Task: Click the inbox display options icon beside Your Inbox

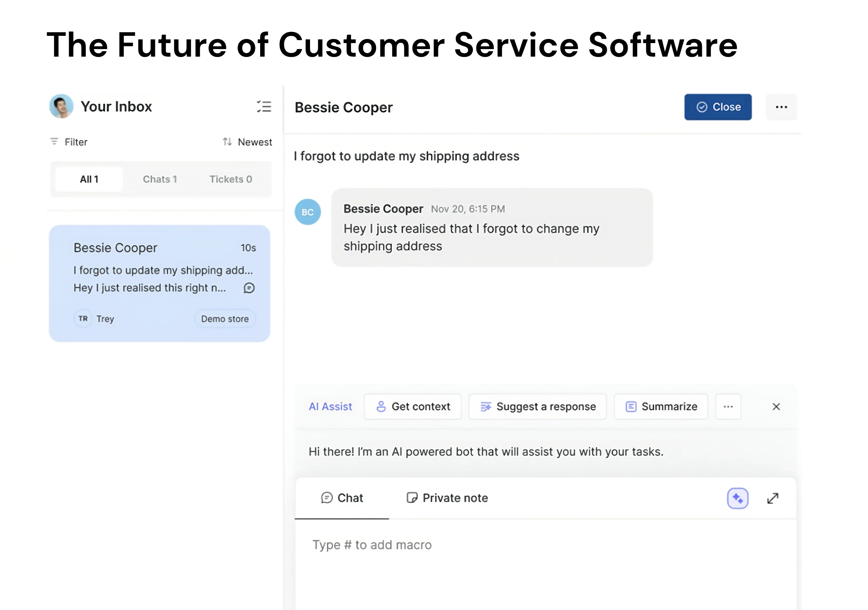Action: [x=264, y=107]
